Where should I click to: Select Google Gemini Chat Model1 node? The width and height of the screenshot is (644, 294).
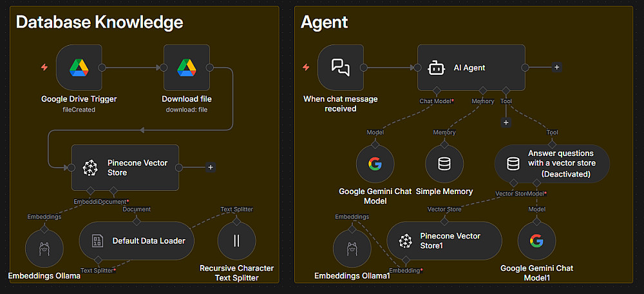pos(537,241)
